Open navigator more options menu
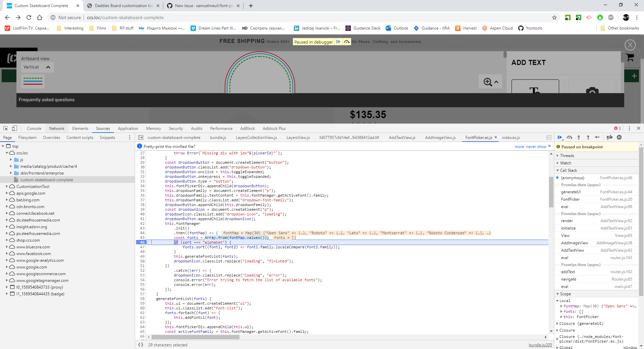This screenshot has height=349, width=644. 129,137
